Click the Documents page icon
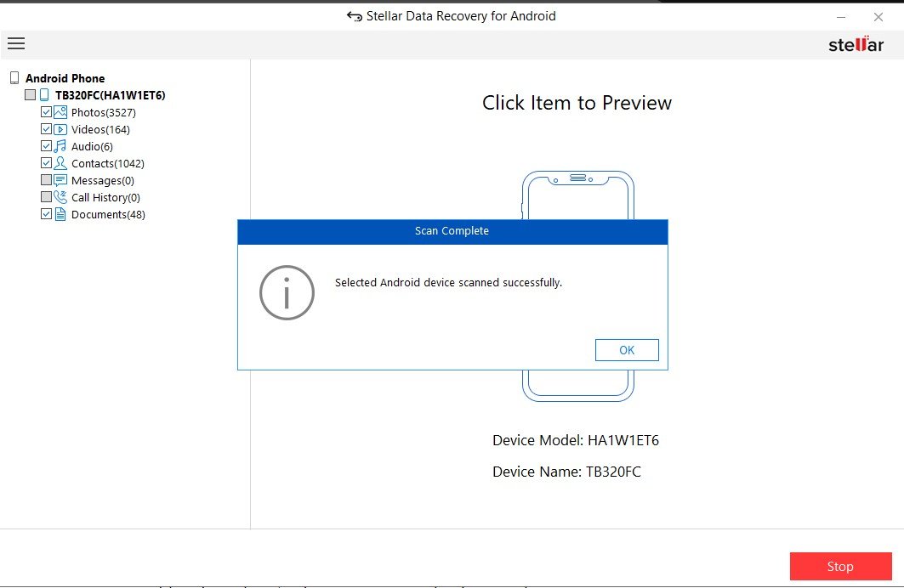904x588 pixels. click(60, 214)
